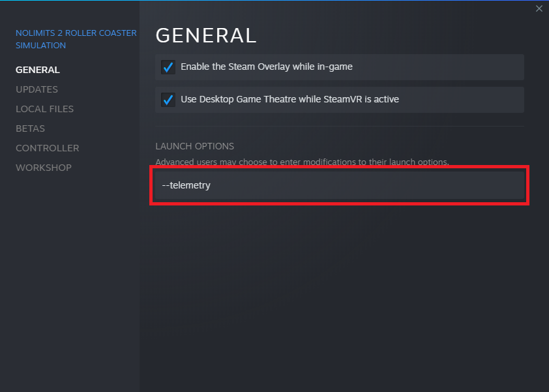Click the NoLimits 2 Roller Coaster Simulation title
This screenshot has width=549, height=392.
[x=76, y=39]
